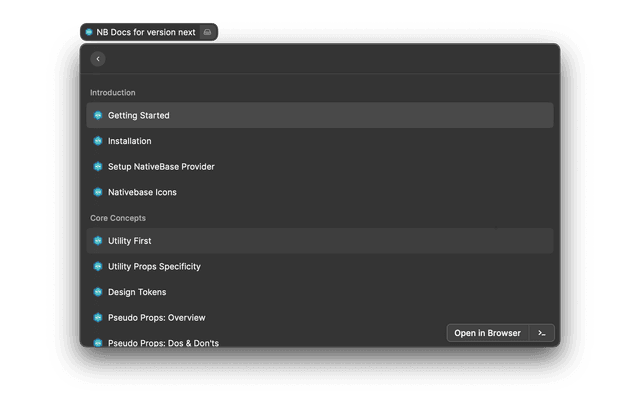The width and height of the screenshot is (640, 400).
Task: Click the icon next to Nativebase Icons
Action: point(98,192)
